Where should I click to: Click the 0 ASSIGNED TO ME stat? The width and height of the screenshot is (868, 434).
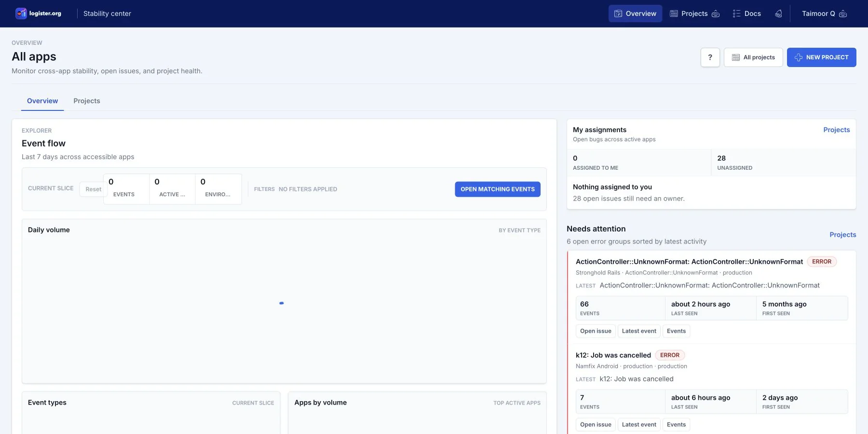(x=638, y=163)
